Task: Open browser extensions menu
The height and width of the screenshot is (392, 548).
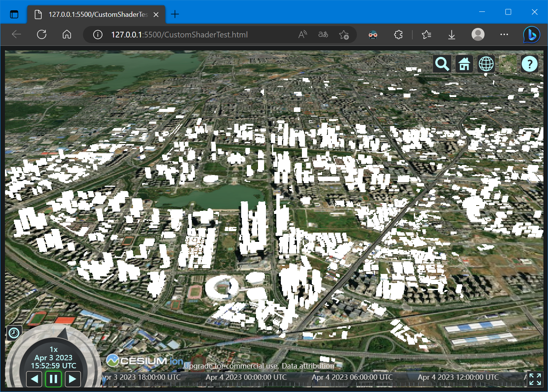Action: (x=398, y=35)
